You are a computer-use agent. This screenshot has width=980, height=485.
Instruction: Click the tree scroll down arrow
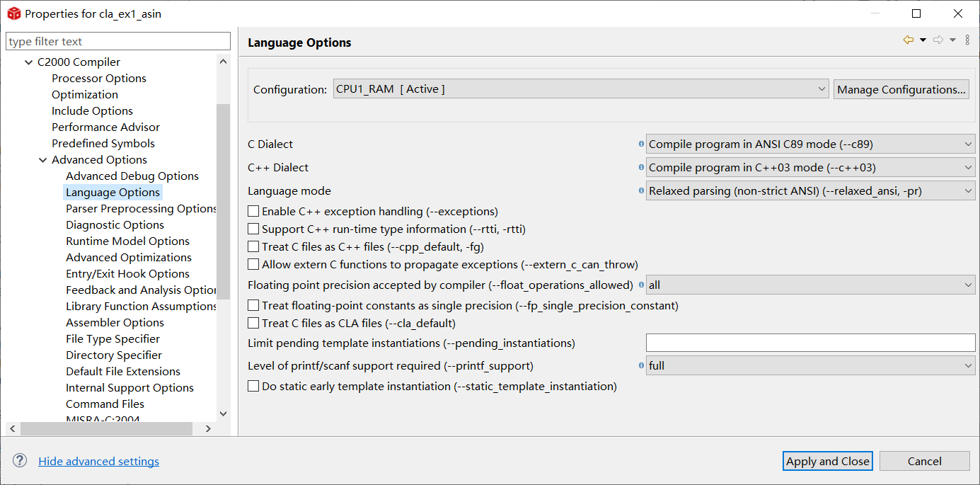click(x=224, y=413)
